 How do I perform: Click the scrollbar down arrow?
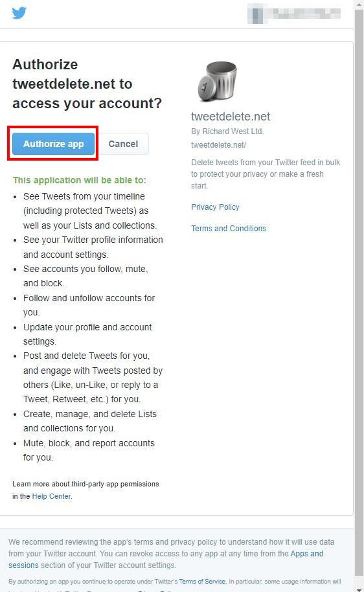pyautogui.click(x=359, y=588)
